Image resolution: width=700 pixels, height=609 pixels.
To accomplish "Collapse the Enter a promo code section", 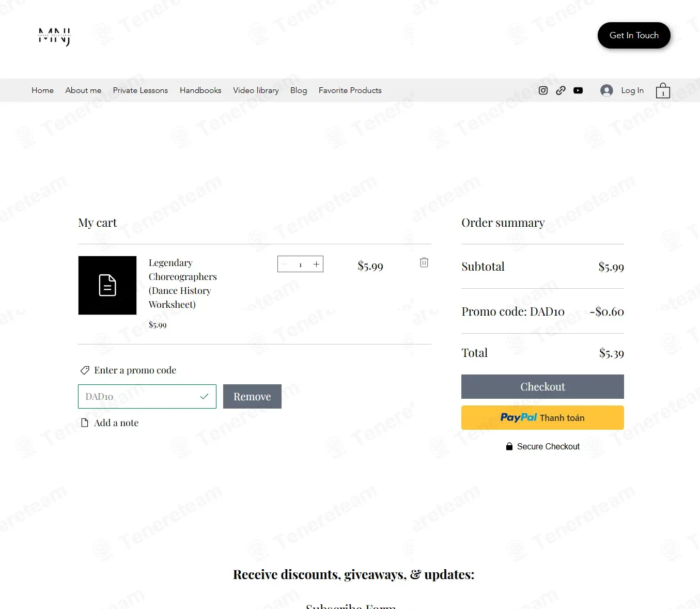I will click(x=128, y=370).
